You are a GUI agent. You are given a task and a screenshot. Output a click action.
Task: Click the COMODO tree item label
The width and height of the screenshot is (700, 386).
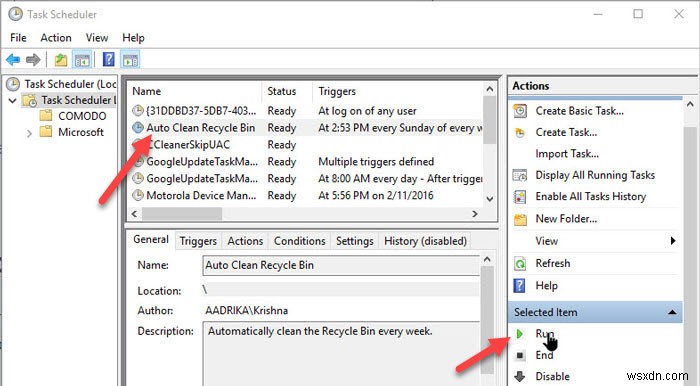[x=82, y=116]
